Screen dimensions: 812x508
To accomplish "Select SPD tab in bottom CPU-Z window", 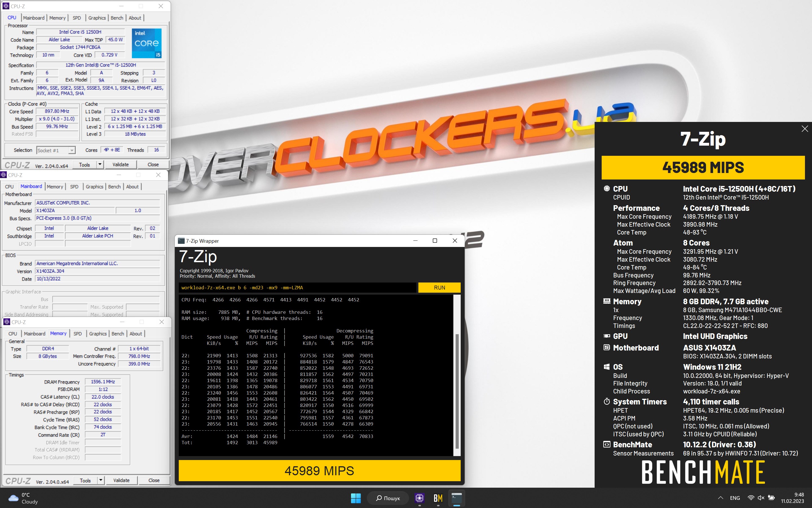I will pyautogui.click(x=78, y=334).
